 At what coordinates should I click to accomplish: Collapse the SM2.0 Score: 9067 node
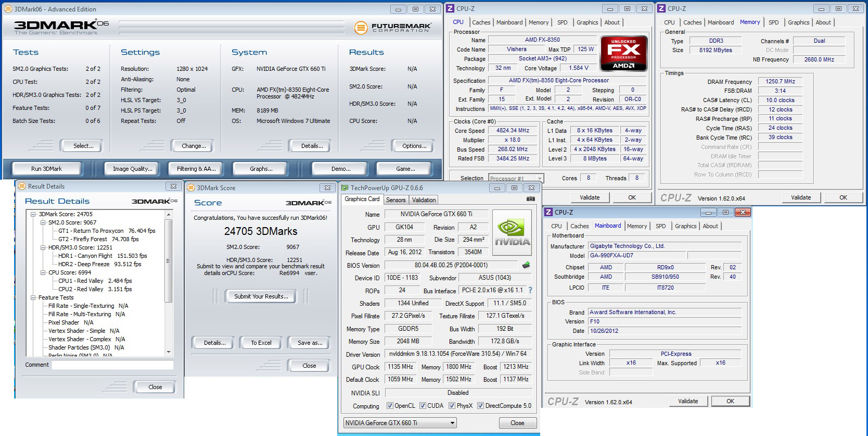pos(43,222)
